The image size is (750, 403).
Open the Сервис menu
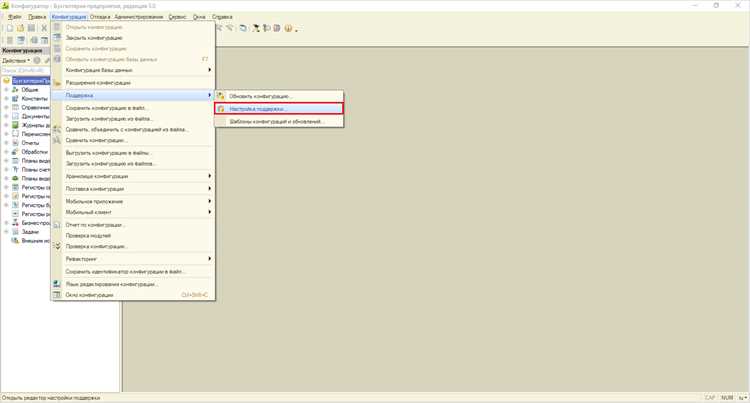177,17
